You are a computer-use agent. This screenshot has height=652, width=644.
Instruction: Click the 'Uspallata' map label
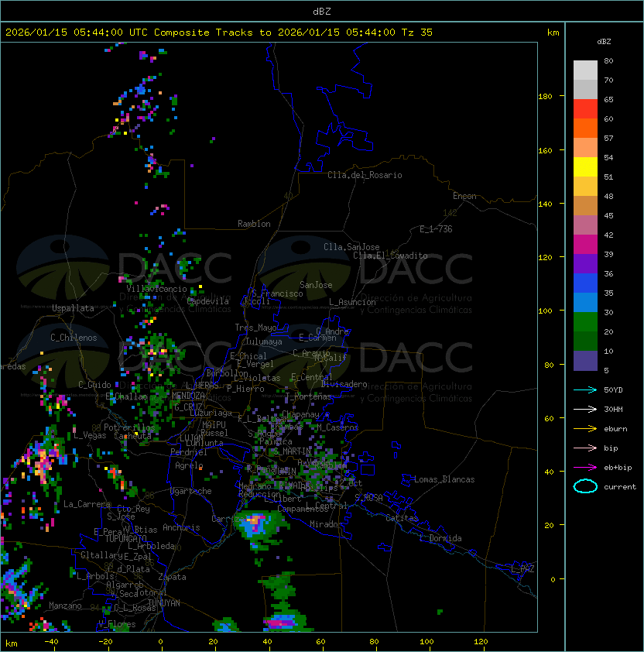pos(74,308)
